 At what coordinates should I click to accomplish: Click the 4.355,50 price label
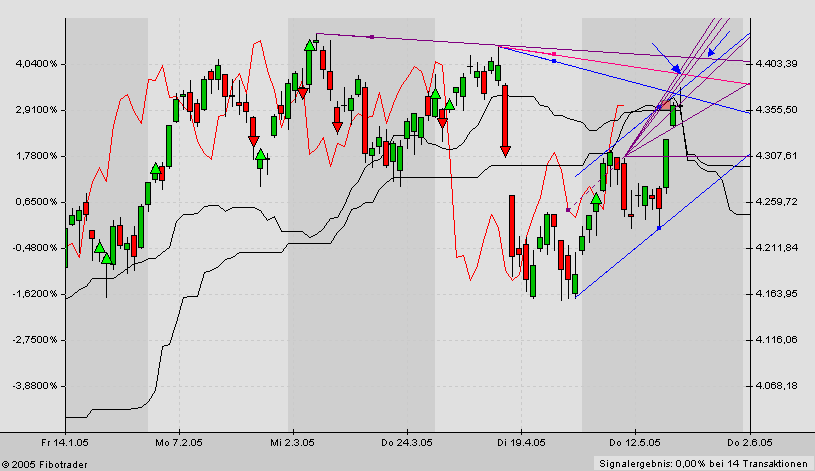pyautogui.click(x=777, y=110)
